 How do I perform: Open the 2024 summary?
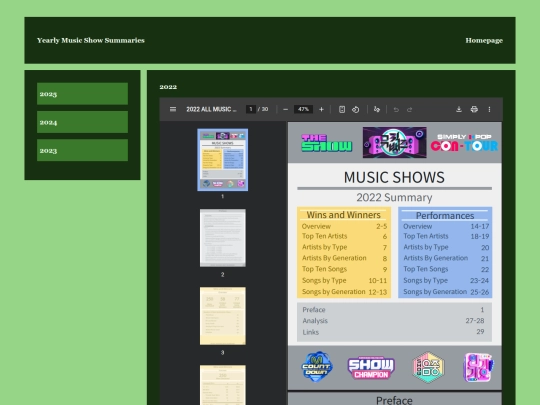82,122
